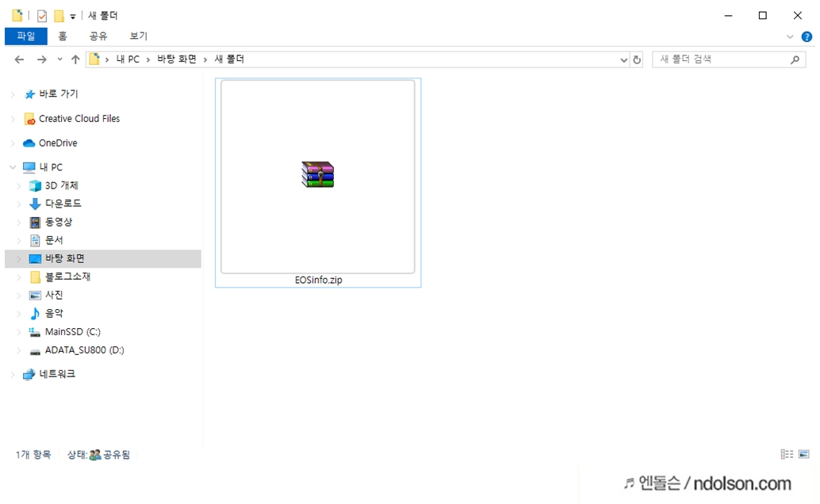
Task: Click 내 PC in the address bar
Action: tap(128, 59)
